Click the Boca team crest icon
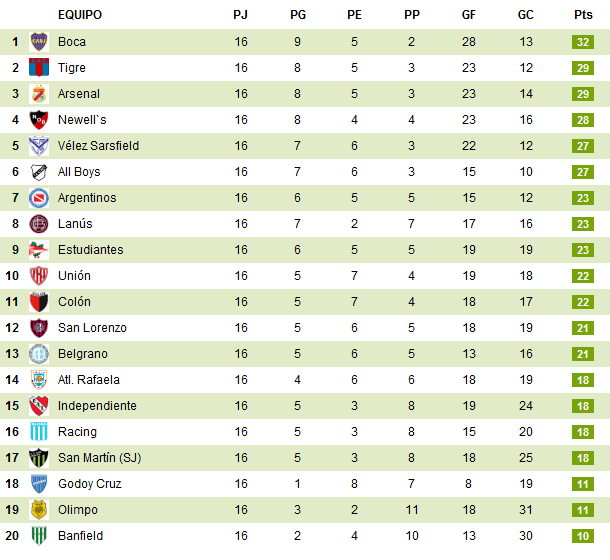 [x=39, y=42]
